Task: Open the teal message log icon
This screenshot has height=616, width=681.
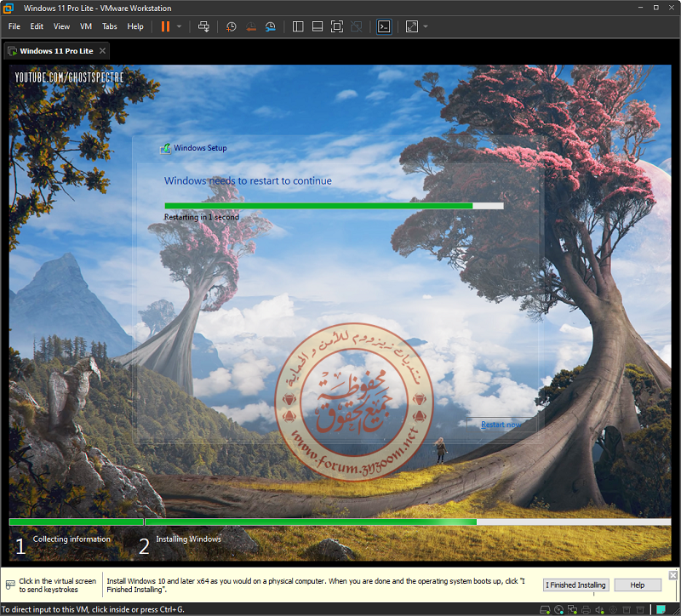Action: pyautogui.click(x=661, y=609)
